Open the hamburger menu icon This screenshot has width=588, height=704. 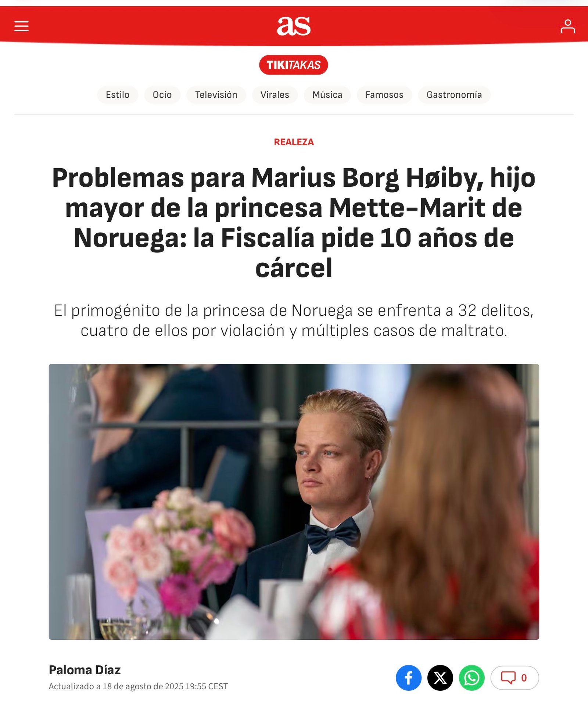21,26
